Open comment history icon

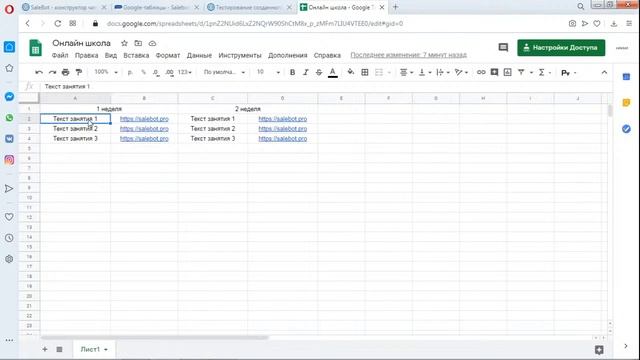click(x=503, y=48)
